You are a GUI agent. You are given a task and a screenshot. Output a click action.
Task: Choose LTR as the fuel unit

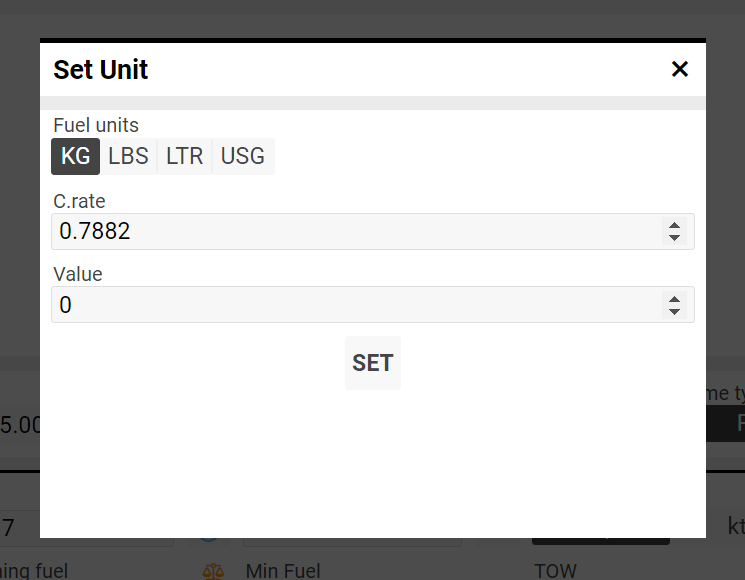pyautogui.click(x=185, y=156)
